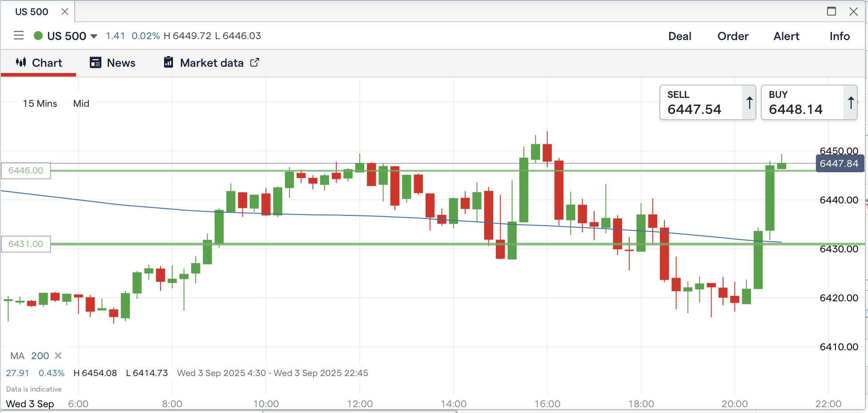The image size is (868, 413).
Task: Open the Deal panel
Action: click(x=679, y=36)
